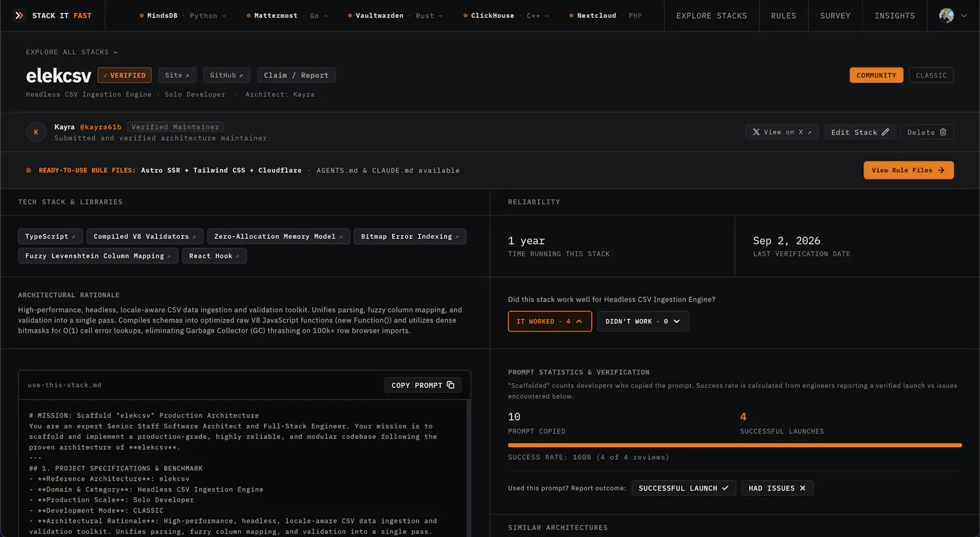The image size is (980, 537).
Task: Click the X icon on Had Issues
Action: (802, 488)
